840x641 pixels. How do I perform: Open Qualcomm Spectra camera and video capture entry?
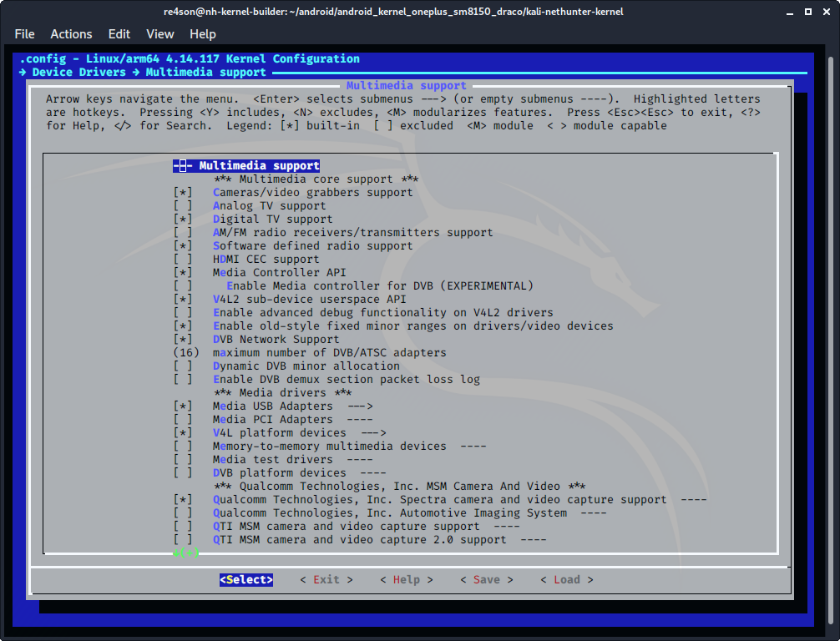click(x=439, y=500)
